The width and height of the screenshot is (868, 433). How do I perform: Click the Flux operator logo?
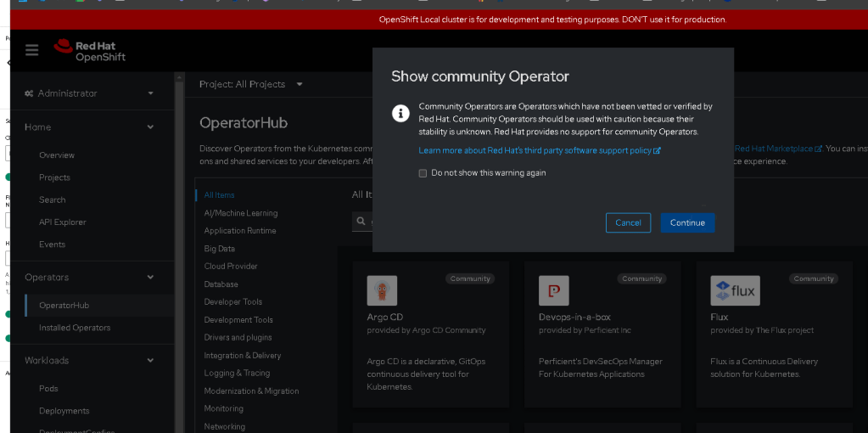click(735, 290)
